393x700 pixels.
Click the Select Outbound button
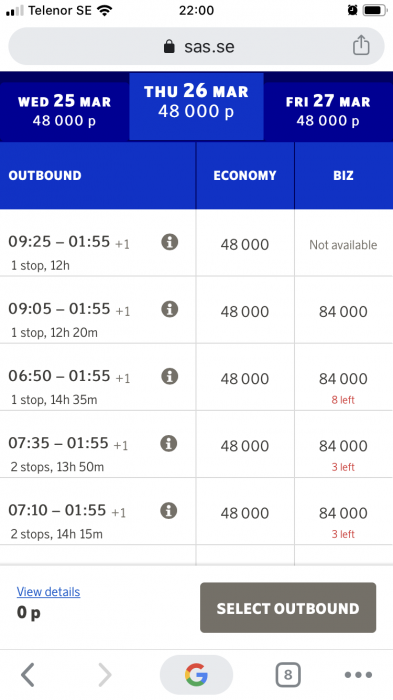click(288, 608)
